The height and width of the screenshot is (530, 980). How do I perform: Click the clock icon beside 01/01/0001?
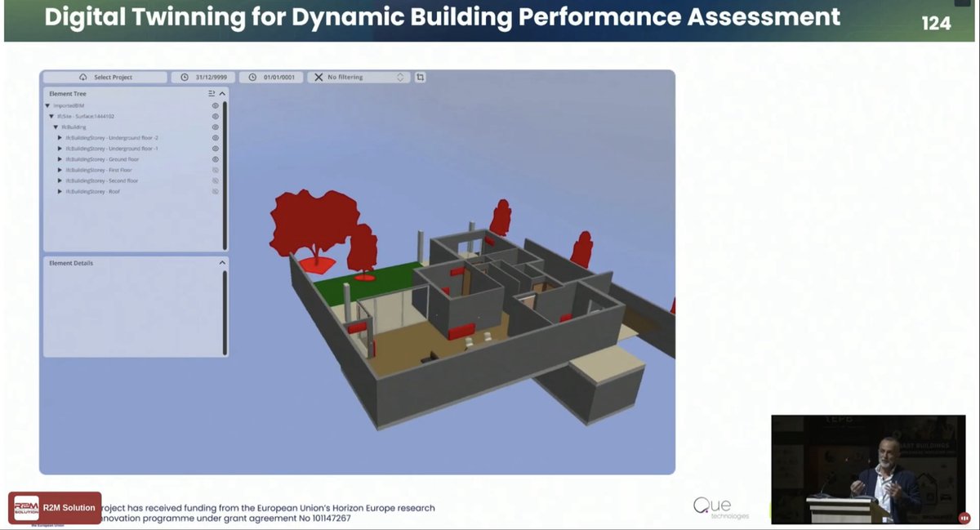click(x=253, y=77)
